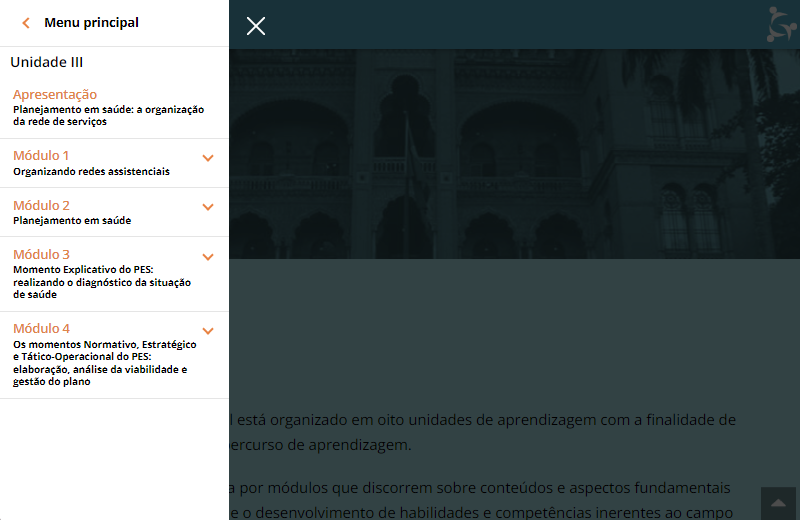Click the Unidade III heading
Screen dimensions: 800x520
46,62
